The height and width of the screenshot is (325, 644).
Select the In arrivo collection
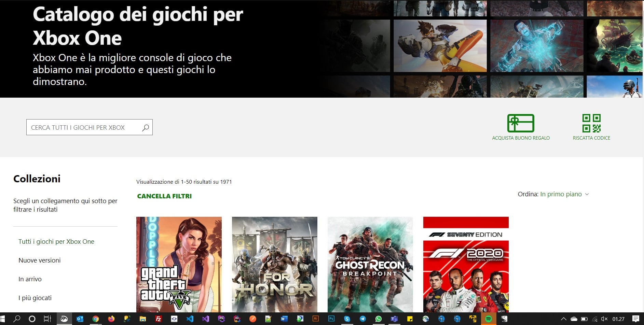(x=30, y=279)
